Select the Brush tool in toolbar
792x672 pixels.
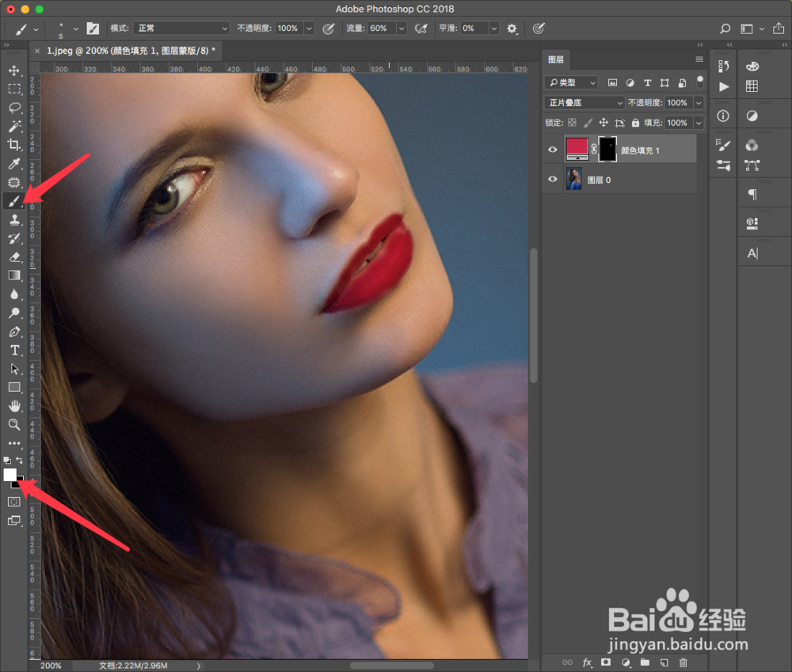click(14, 201)
